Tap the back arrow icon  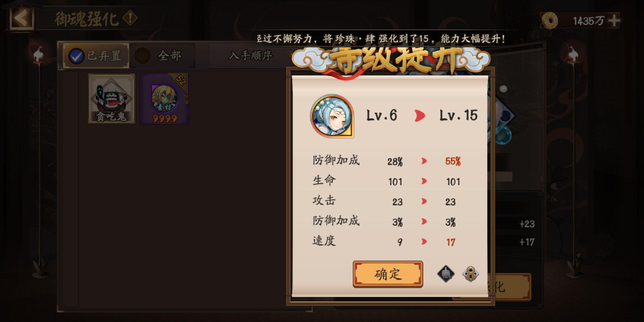[21, 18]
